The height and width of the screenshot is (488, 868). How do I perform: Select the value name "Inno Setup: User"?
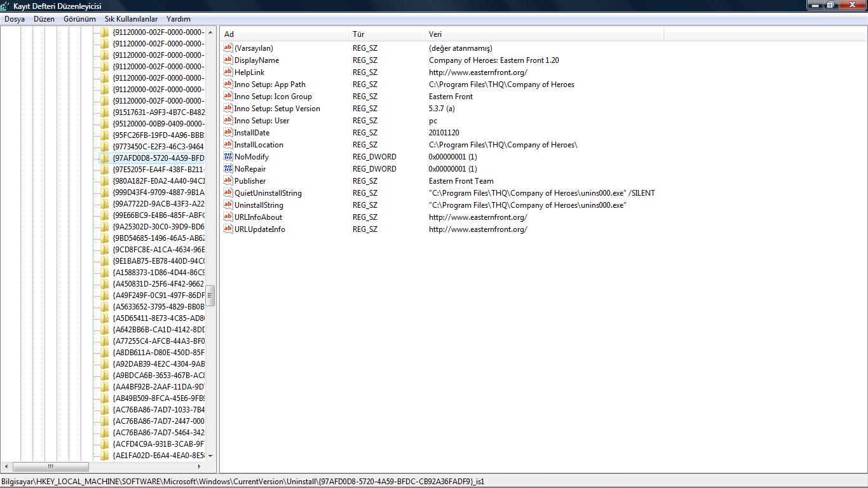tap(262, 121)
